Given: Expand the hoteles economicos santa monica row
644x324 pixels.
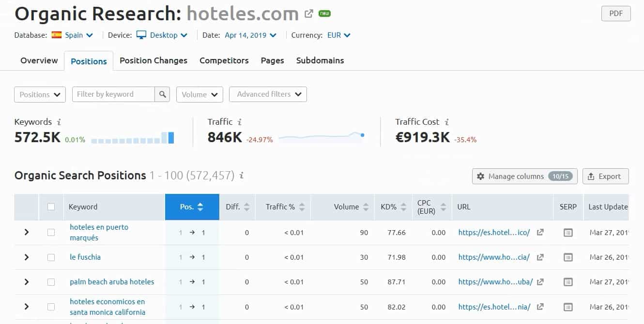Looking at the screenshot, I should 27,307.
